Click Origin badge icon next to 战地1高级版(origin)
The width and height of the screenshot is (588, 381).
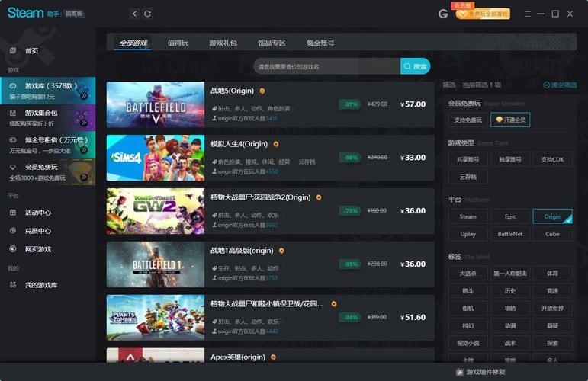(x=281, y=250)
